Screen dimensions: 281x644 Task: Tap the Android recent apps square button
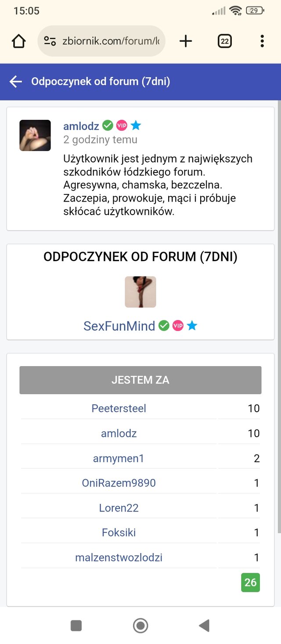(76, 625)
